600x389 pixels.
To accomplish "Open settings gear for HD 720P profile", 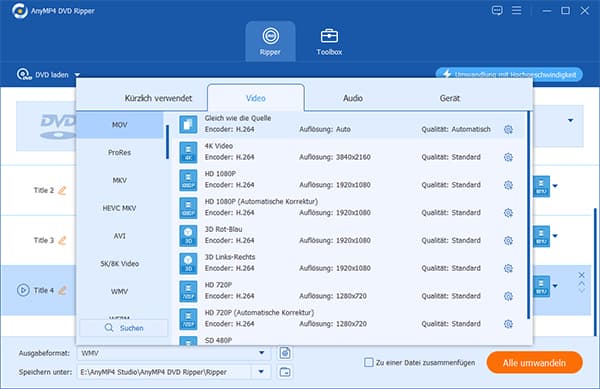I will click(x=508, y=296).
